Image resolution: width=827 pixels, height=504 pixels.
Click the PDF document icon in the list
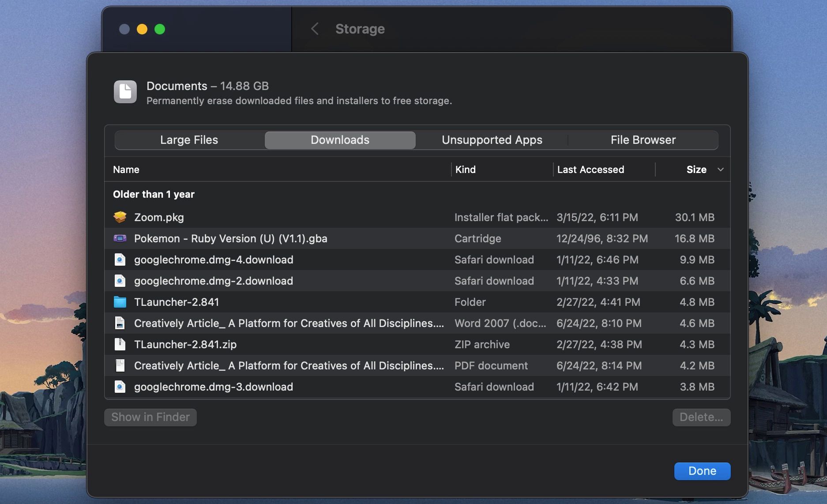tap(120, 365)
